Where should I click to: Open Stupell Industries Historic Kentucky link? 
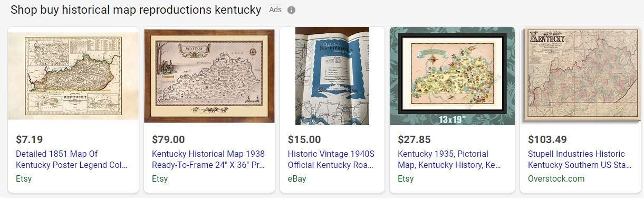pos(580,159)
